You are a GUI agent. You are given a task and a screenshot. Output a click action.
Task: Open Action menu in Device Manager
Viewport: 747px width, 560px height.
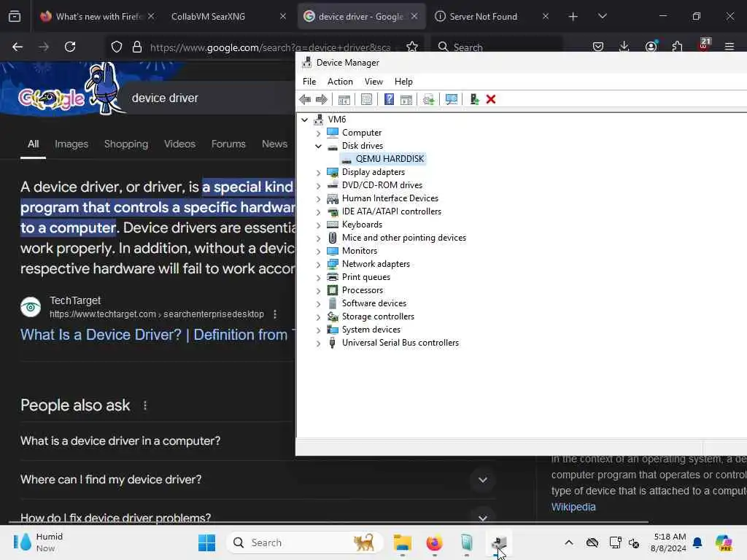point(340,82)
